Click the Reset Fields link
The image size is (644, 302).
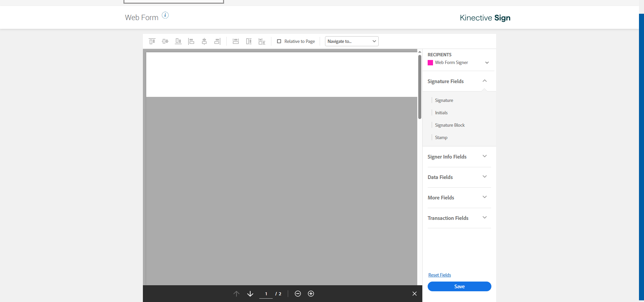[x=439, y=275]
